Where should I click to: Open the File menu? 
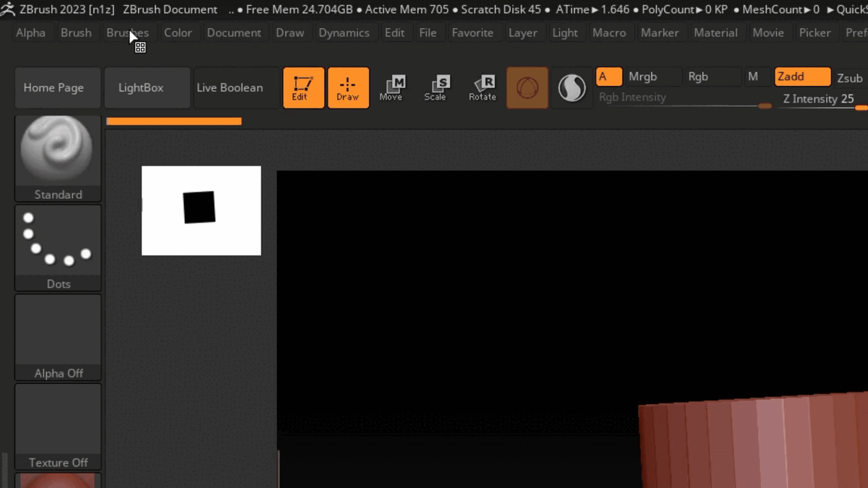pyautogui.click(x=428, y=33)
